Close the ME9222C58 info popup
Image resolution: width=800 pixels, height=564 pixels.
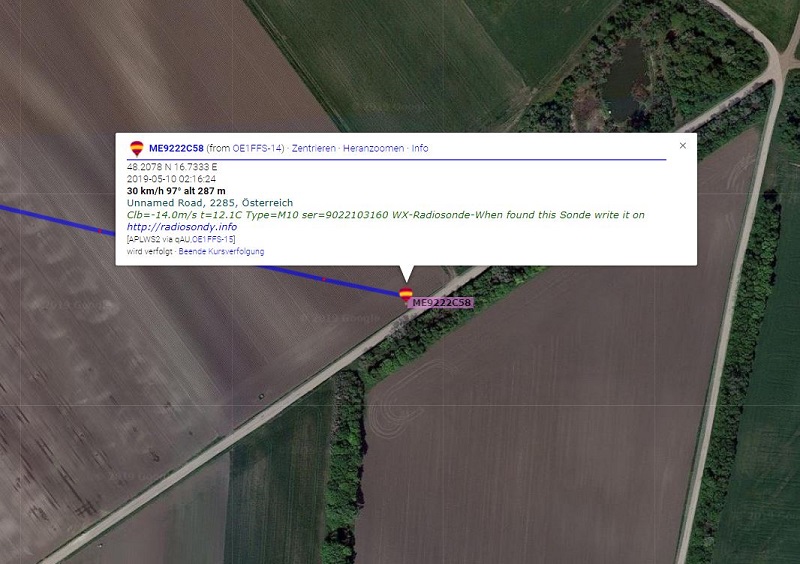tap(683, 145)
